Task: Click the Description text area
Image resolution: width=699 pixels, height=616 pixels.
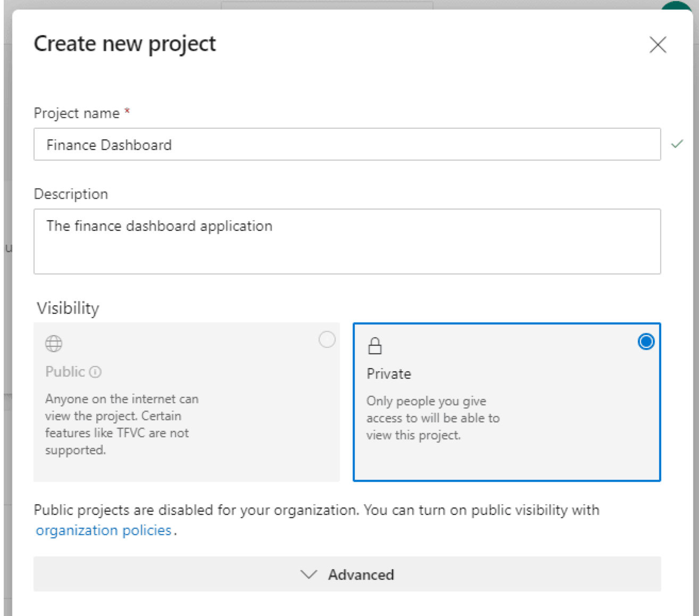Action: coord(347,242)
